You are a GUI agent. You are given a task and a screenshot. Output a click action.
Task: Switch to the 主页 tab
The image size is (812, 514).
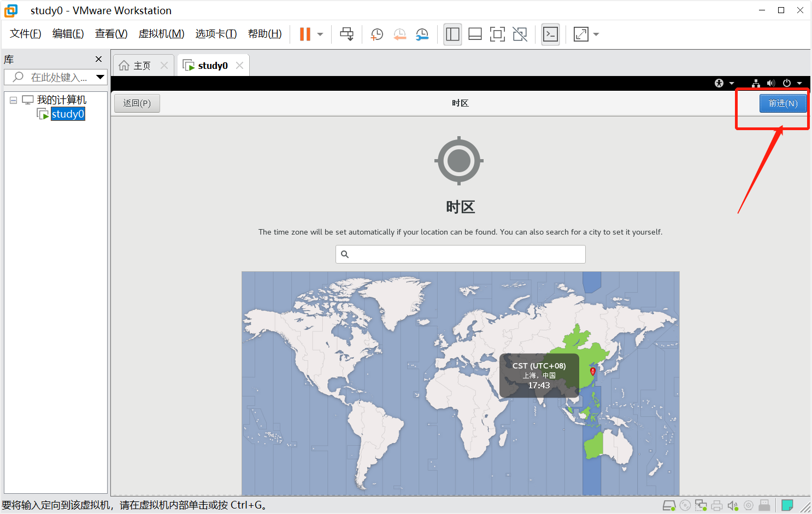point(142,66)
